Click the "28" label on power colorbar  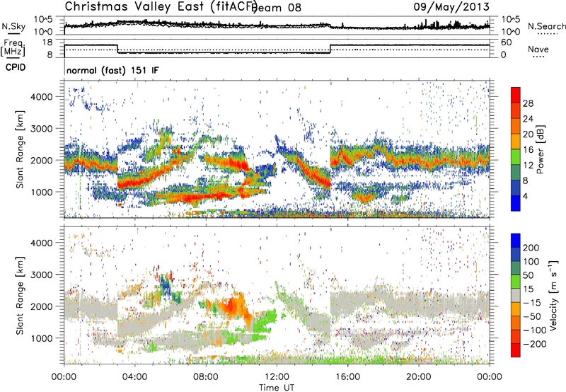point(528,103)
